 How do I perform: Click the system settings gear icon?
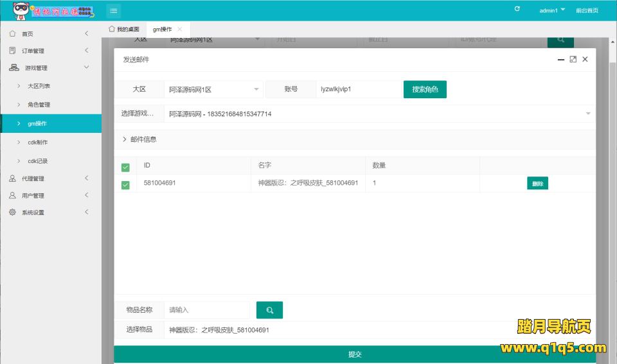click(x=12, y=212)
